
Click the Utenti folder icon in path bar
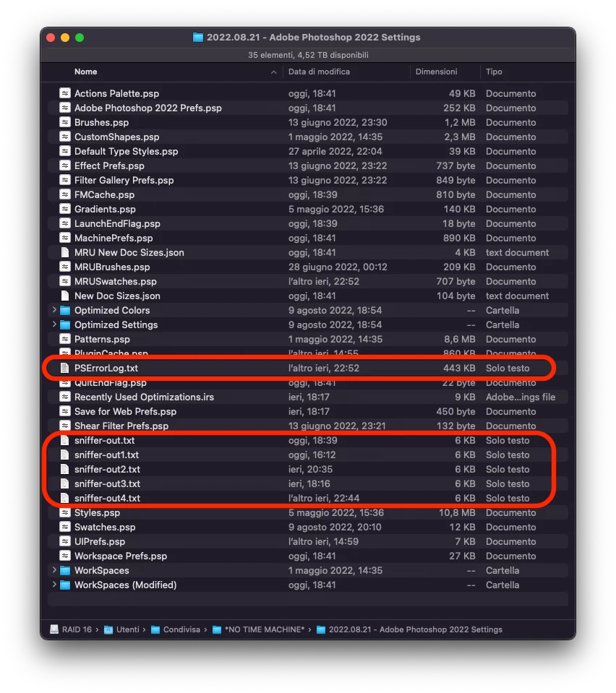point(108,630)
